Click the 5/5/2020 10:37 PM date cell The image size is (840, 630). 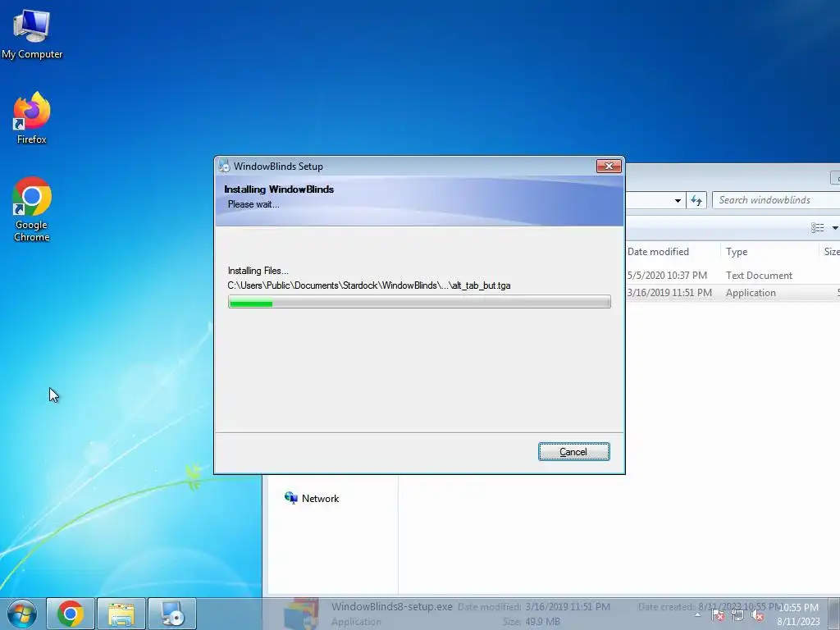click(x=667, y=276)
